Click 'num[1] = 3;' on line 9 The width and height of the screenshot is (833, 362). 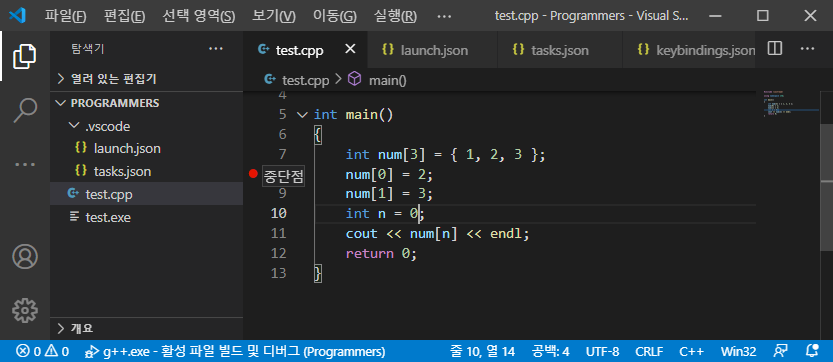point(389,193)
